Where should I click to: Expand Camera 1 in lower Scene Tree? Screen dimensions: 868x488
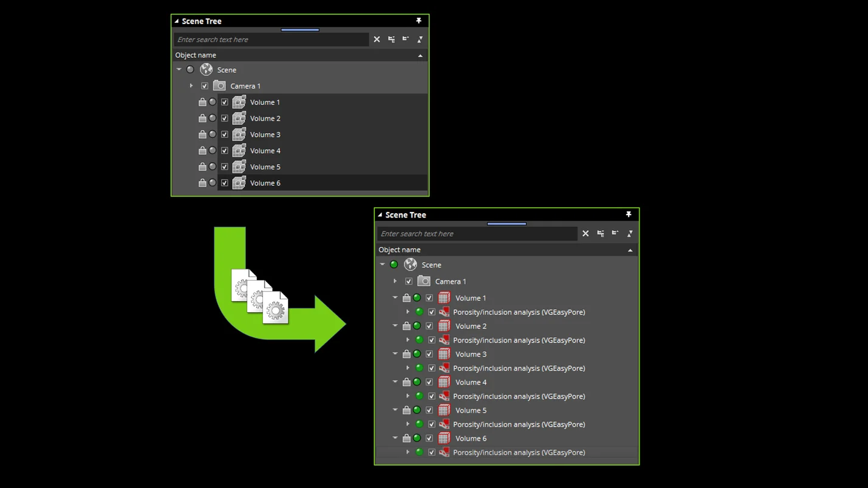click(x=395, y=281)
